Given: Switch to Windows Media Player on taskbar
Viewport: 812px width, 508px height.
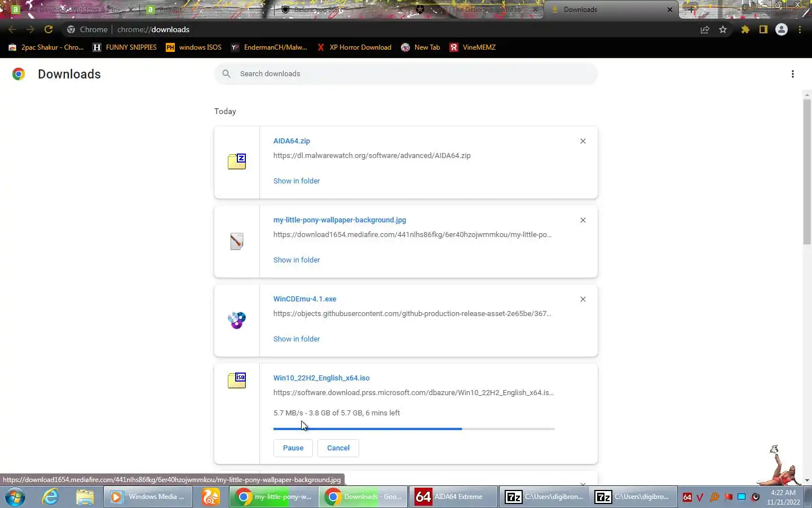Looking at the screenshot, I should pos(148,497).
